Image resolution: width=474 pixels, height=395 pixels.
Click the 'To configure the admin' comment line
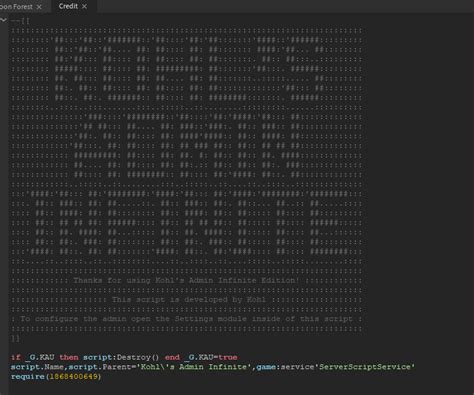coord(186,319)
